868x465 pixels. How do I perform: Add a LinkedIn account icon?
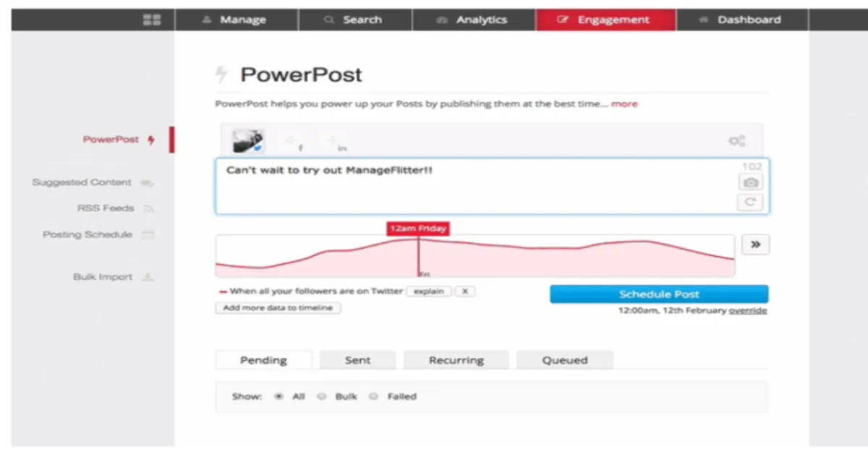coord(336,142)
